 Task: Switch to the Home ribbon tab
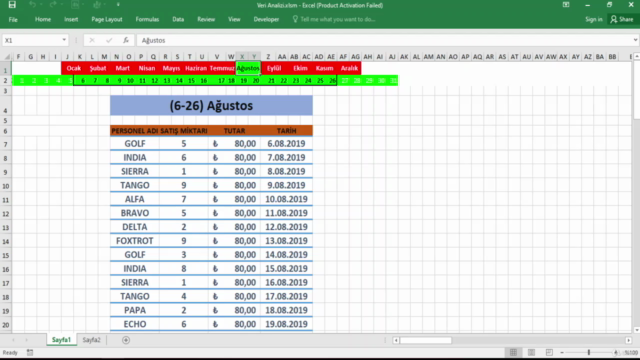43,19
